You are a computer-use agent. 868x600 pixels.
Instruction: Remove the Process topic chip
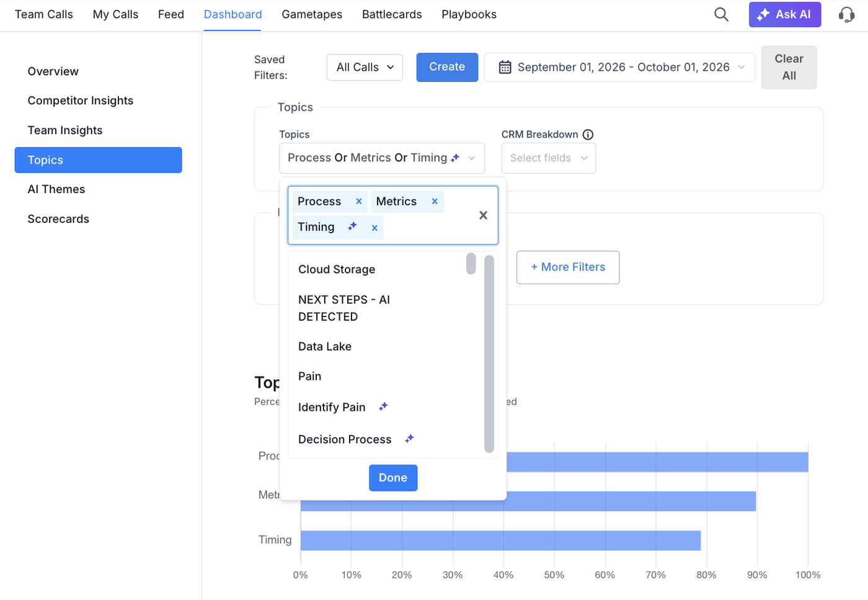(x=358, y=201)
